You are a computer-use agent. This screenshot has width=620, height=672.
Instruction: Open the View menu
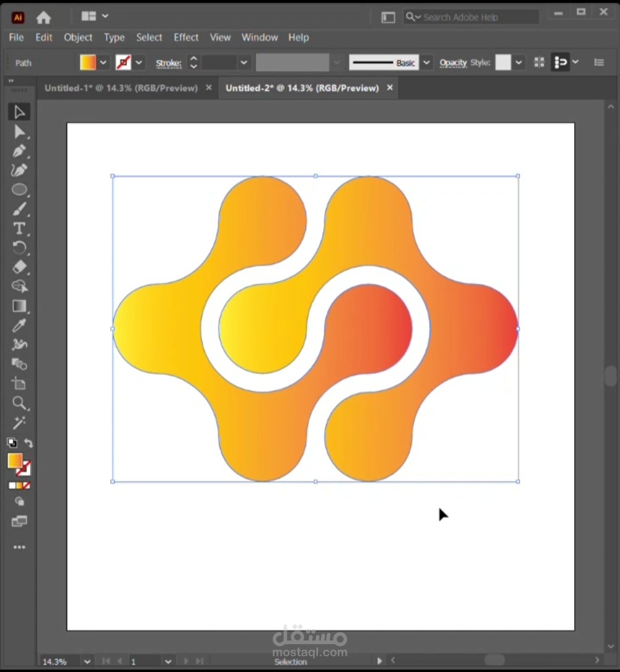(220, 37)
